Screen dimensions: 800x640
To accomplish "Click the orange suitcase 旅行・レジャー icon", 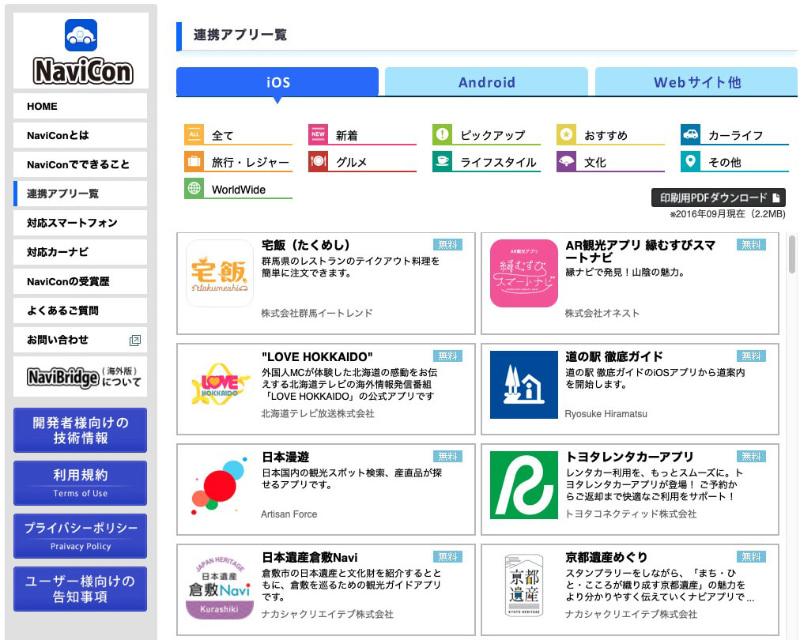I will [x=194, y=162].
